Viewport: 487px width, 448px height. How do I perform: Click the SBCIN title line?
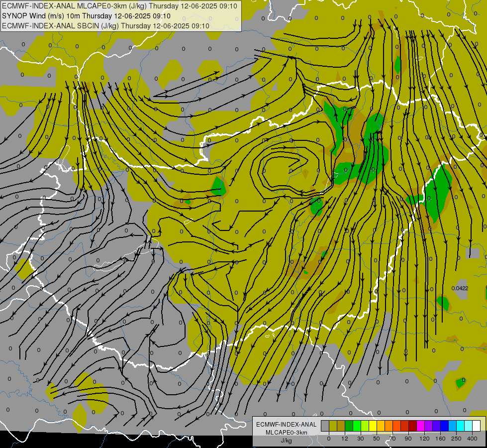(x=105, y=26)
